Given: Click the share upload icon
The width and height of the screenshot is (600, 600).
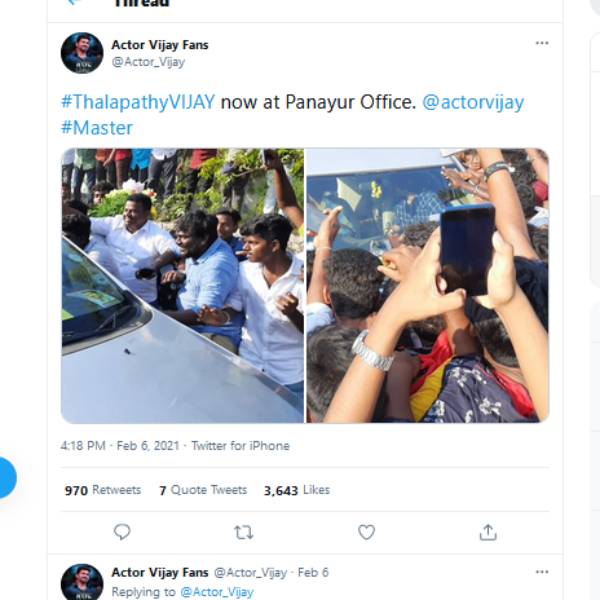Looking at the screenshot, I should 488,532.
